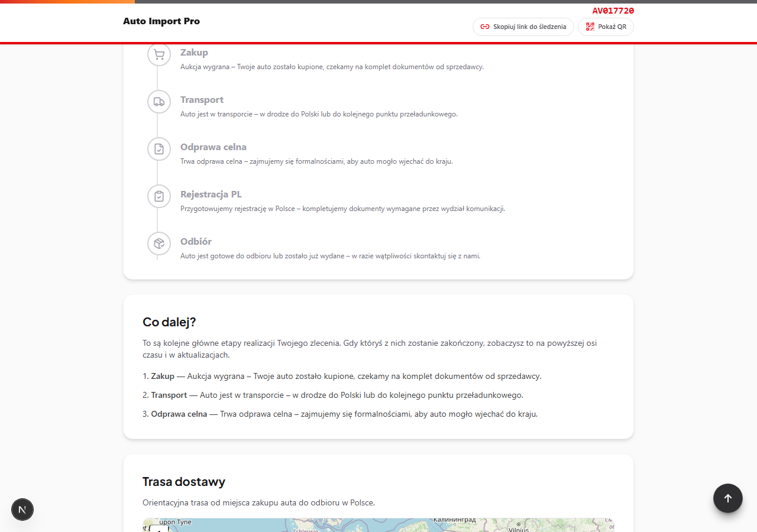This screenshot has height=532, width=757.
Task: Select the Rejestracja PL timeline heading
Action: [x=211, y=194]
